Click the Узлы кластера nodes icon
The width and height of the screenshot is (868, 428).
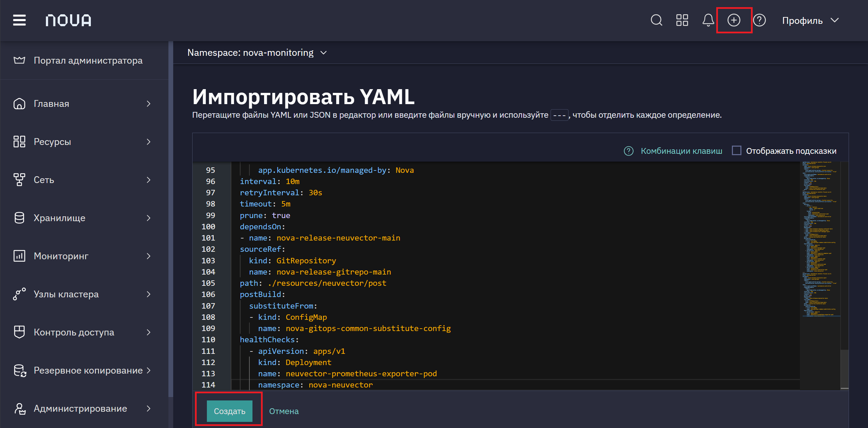point(19,294)
